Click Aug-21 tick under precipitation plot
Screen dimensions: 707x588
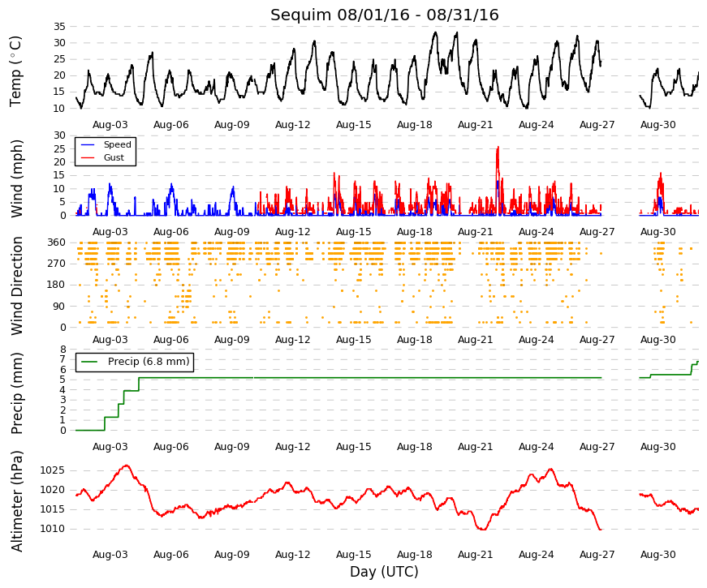(x=475, y=447)
